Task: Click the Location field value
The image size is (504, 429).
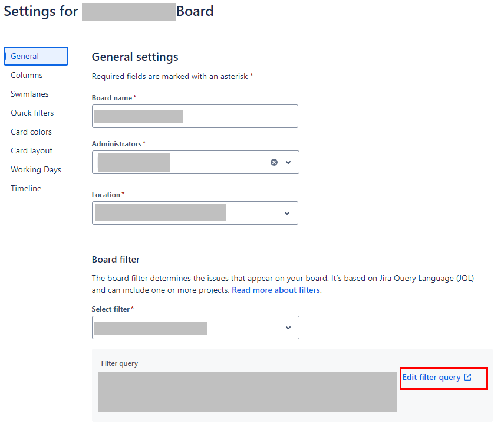Action: coord(161,213)
